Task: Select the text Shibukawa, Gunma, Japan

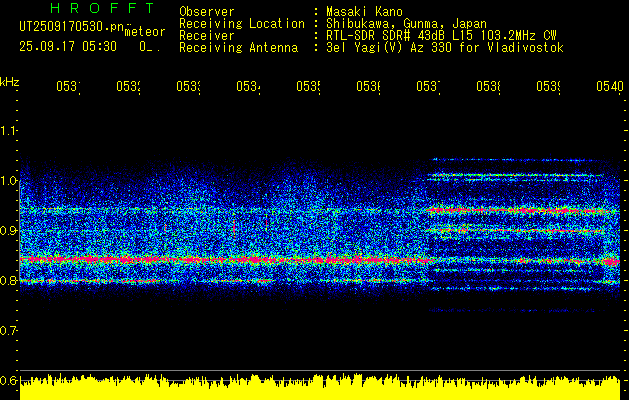Action: [x=406, y=24]
